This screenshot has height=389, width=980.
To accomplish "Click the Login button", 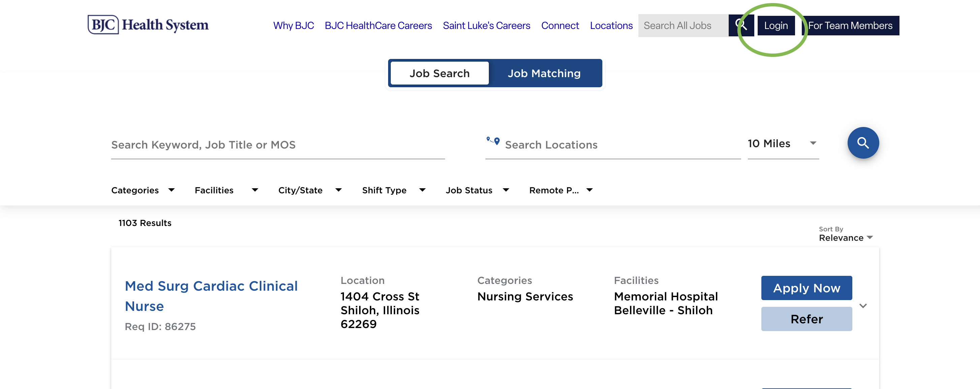I will (x=776, y=26).
